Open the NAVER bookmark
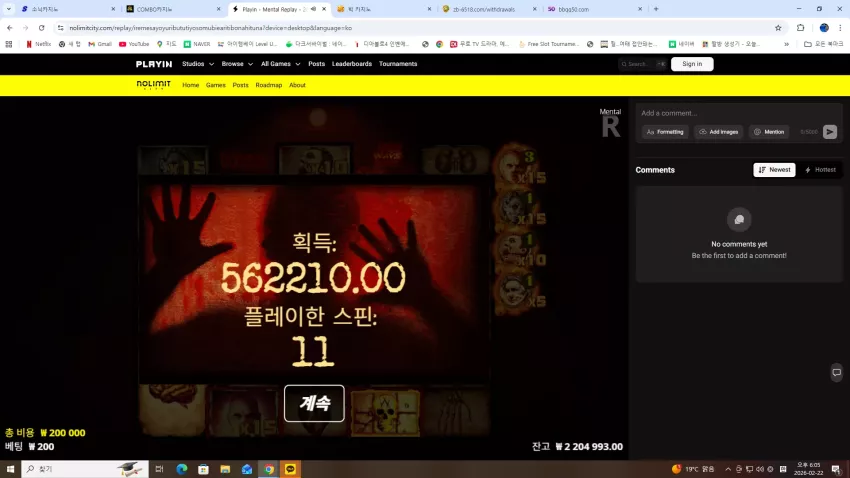Viewport: 850px width, 478px height. (197, 44)
